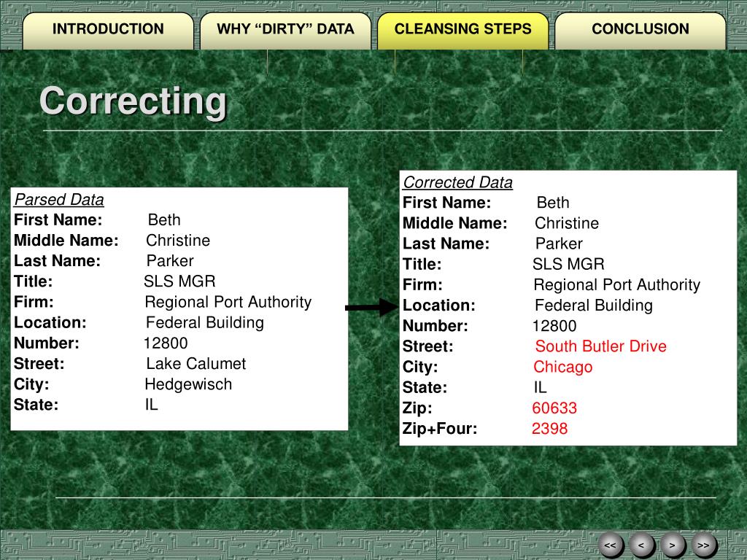Click the Correcting slide title
The height and width of the screenshot is (560, 747).
(x=133, y=101)
